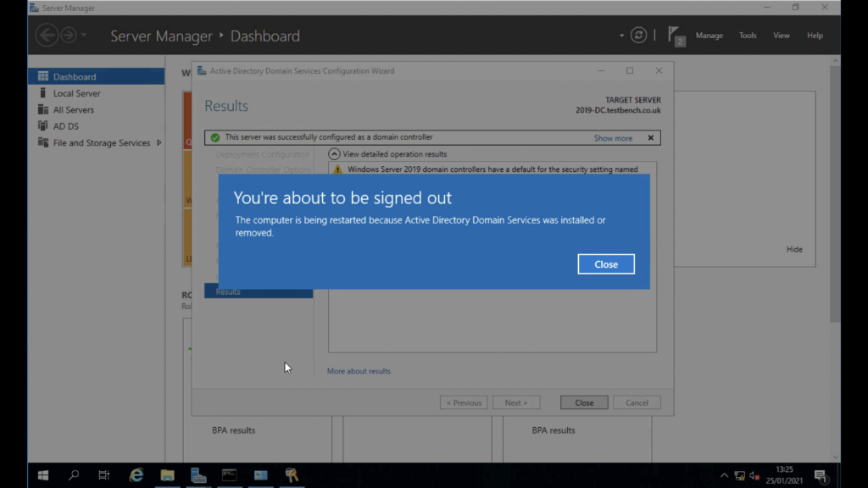
Task: Click the warning icon in operation results
Action: coord(337,169)
